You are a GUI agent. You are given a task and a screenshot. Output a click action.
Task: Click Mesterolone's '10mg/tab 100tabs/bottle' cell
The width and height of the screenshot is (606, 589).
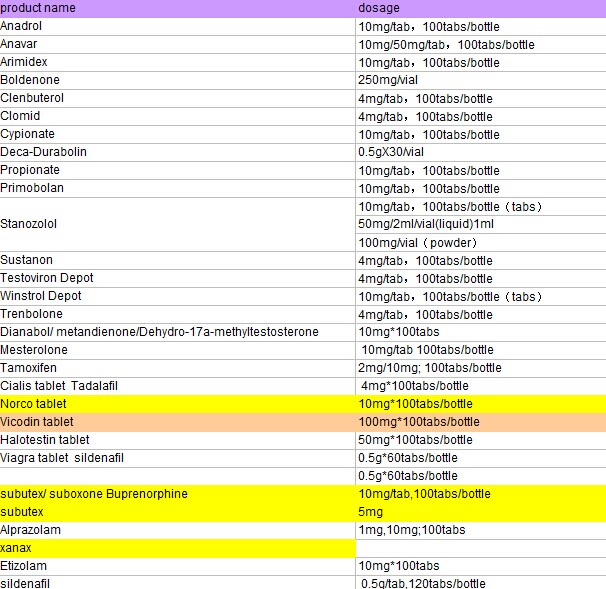(x=481, y=350)
